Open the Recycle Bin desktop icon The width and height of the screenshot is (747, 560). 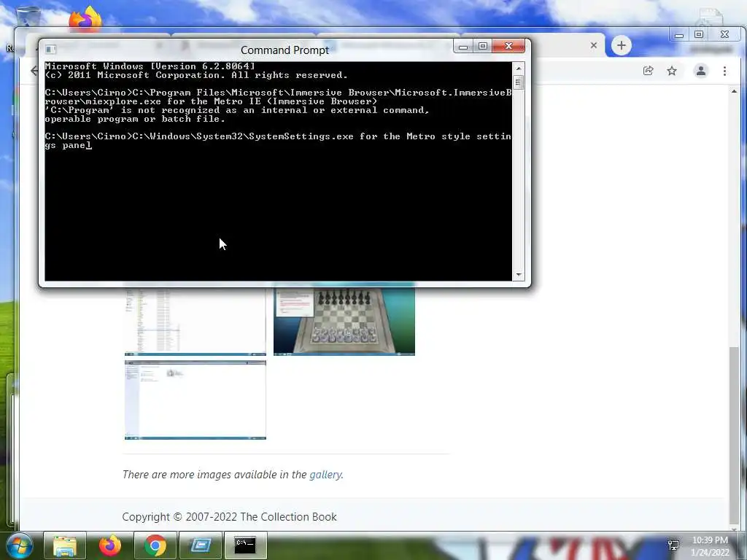28,16
